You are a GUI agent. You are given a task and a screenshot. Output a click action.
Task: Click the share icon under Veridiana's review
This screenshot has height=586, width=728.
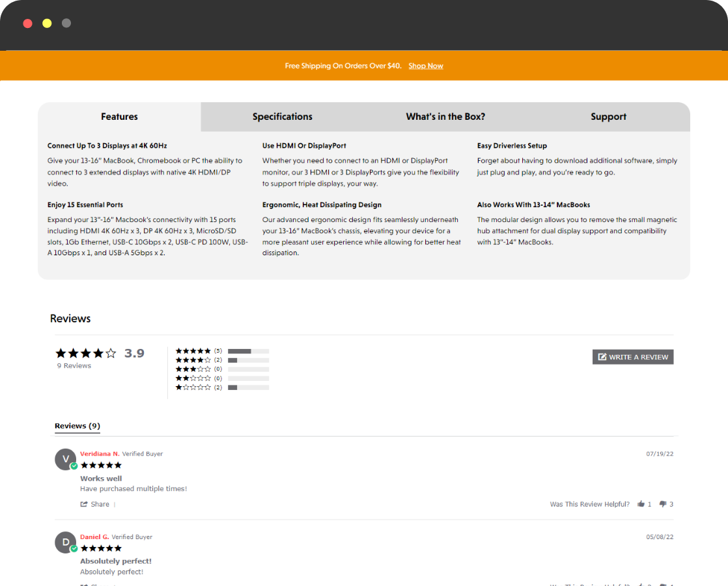(84, 504)
